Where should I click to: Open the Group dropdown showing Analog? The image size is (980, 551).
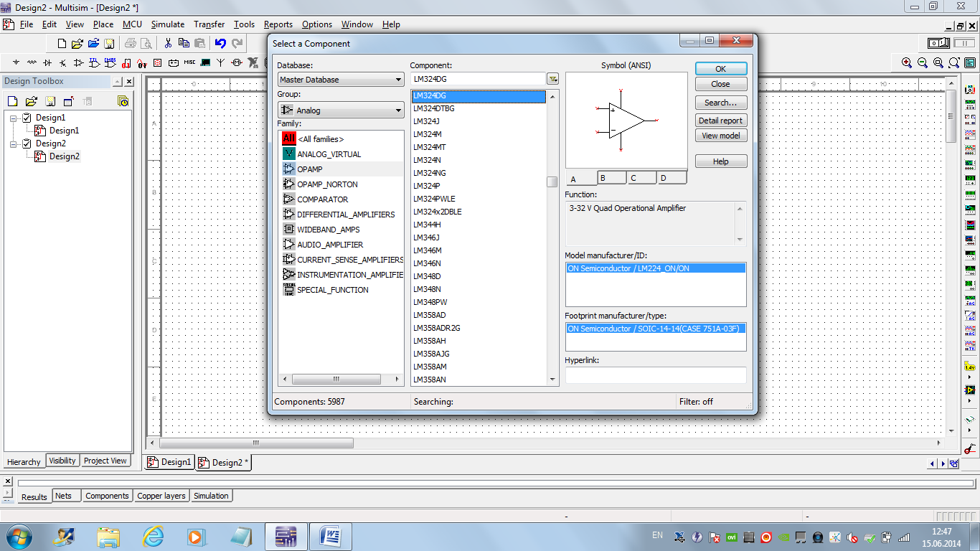click(x=341, y=110)
